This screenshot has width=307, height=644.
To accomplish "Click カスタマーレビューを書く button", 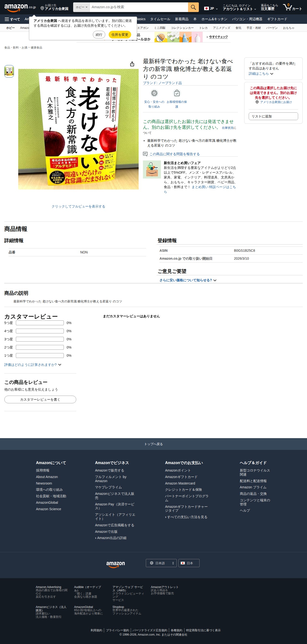I will point(40,399).
